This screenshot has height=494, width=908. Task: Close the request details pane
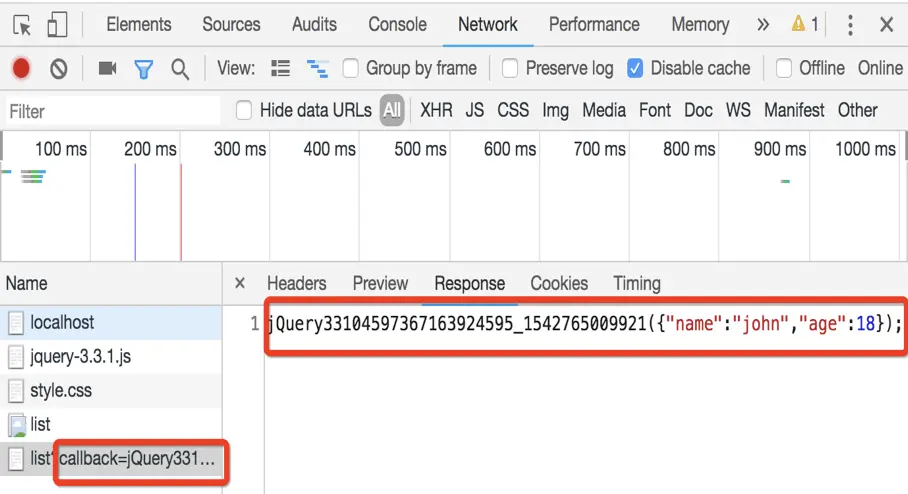point(240,283)
